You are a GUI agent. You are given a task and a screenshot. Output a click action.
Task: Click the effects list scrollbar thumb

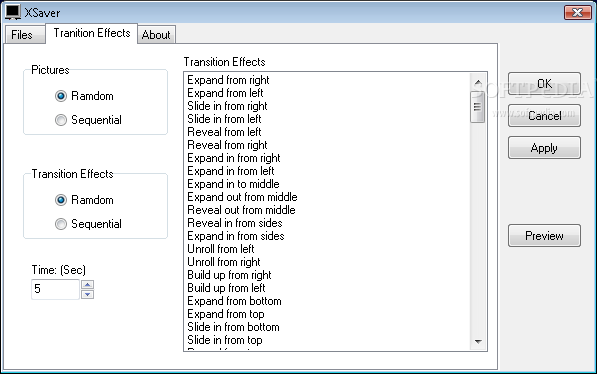tap(477, 107)
